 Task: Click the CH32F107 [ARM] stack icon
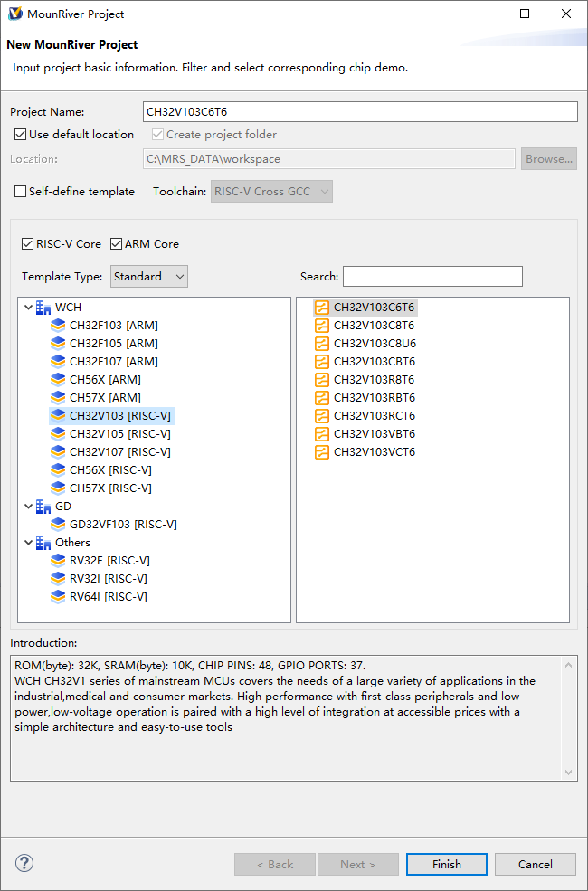click(x=58, y=362)
